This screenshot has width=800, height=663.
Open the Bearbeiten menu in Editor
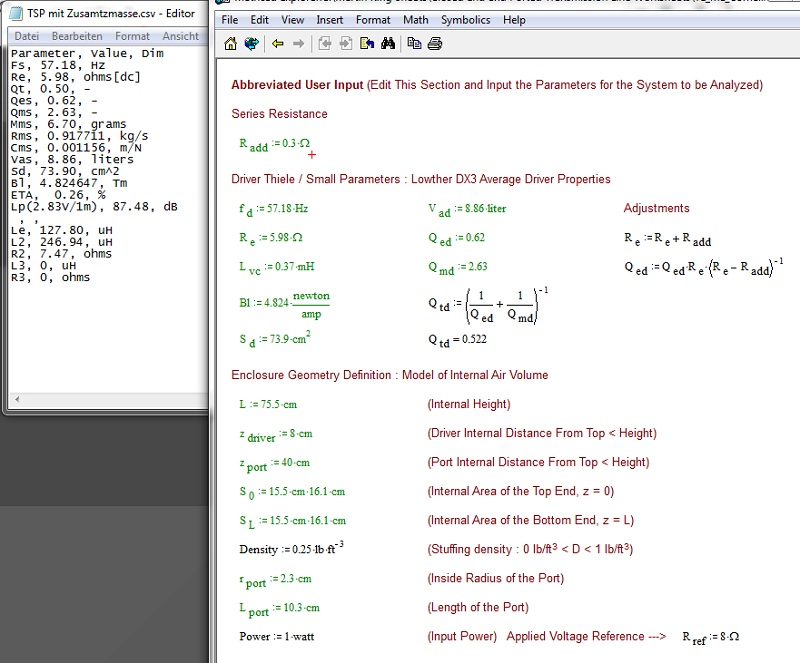tap(77, 36)
